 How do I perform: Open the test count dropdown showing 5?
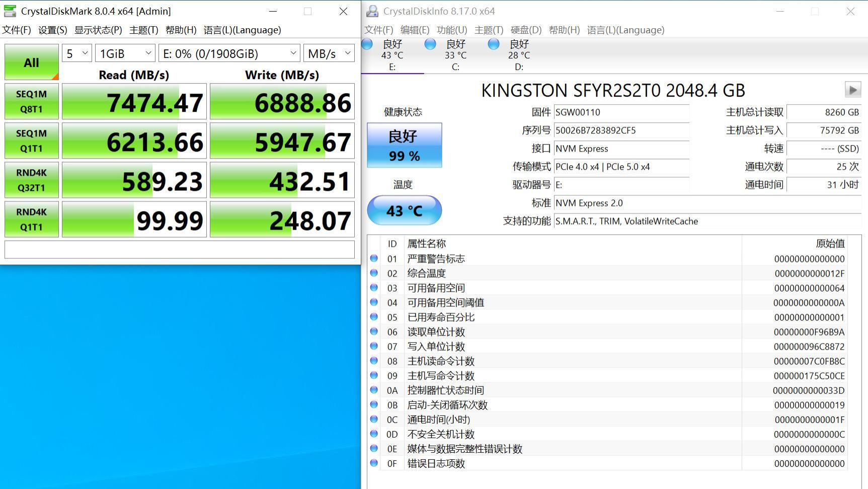[x=77, y=53]
